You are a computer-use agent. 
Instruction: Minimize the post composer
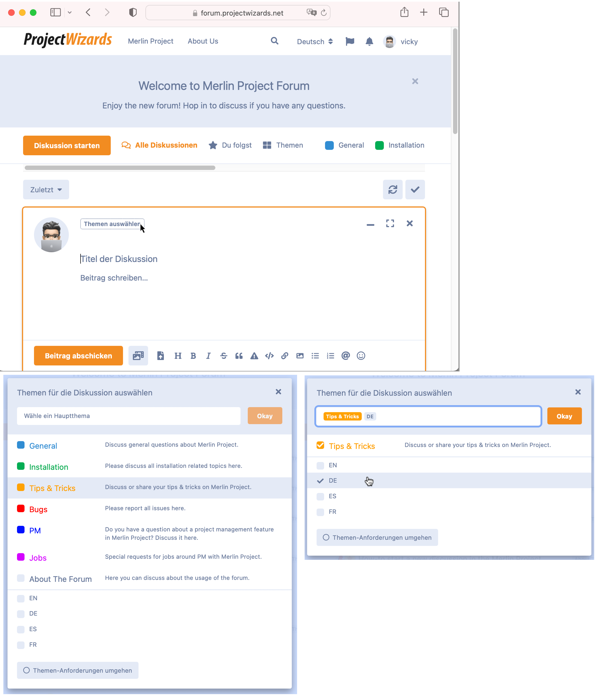[x=370, y=225]
